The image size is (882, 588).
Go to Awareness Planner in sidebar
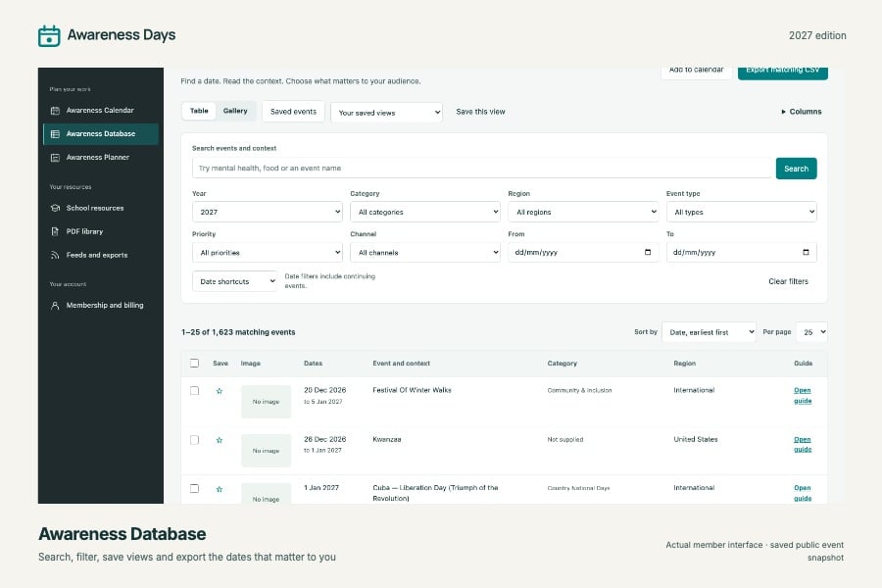click(x=101, y=158)
